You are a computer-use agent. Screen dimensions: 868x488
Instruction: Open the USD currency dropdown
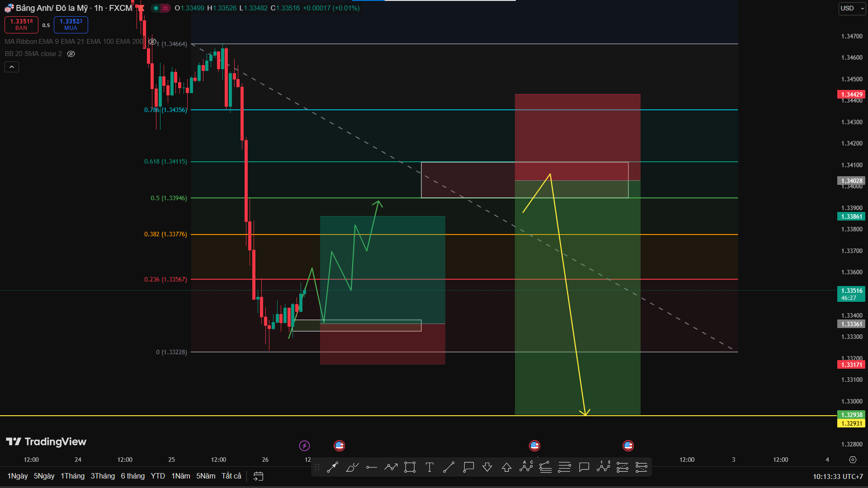[852, 8]
